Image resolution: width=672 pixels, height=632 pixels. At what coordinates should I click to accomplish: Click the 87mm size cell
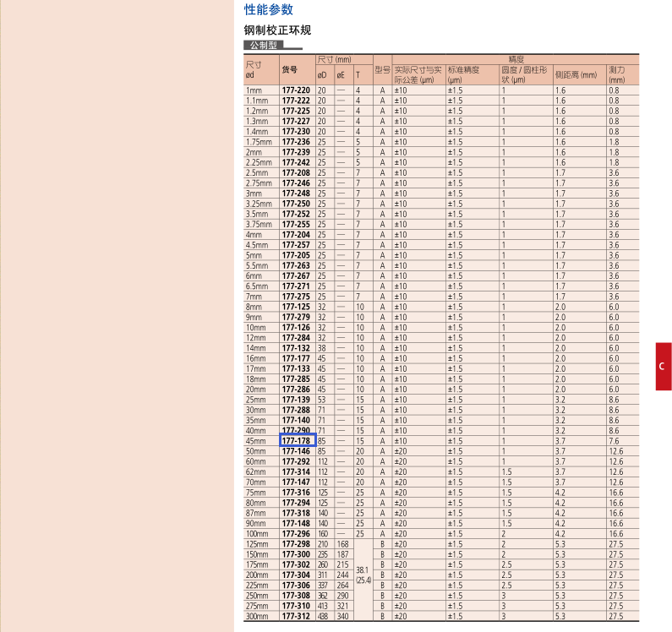(256, 514)
